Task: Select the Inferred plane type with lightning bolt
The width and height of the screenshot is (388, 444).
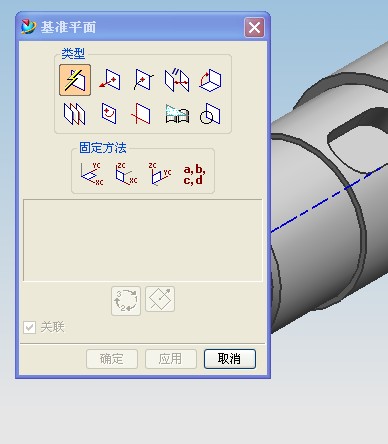Action: coord(75,80)
